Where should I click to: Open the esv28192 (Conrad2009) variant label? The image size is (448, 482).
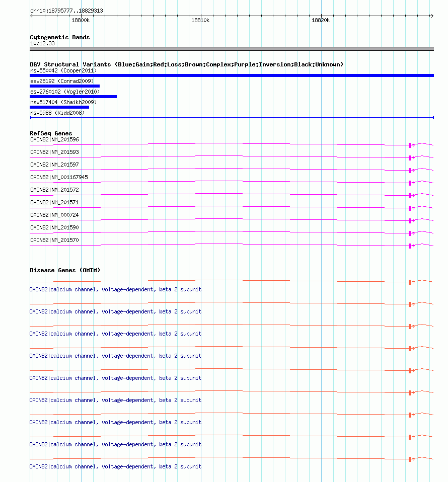point(62,81)
